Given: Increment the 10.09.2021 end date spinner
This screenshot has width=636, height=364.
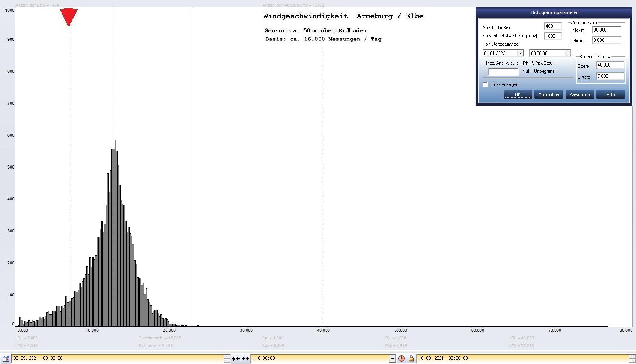Looking at the screenshot, I should click(x=632, y=356).
